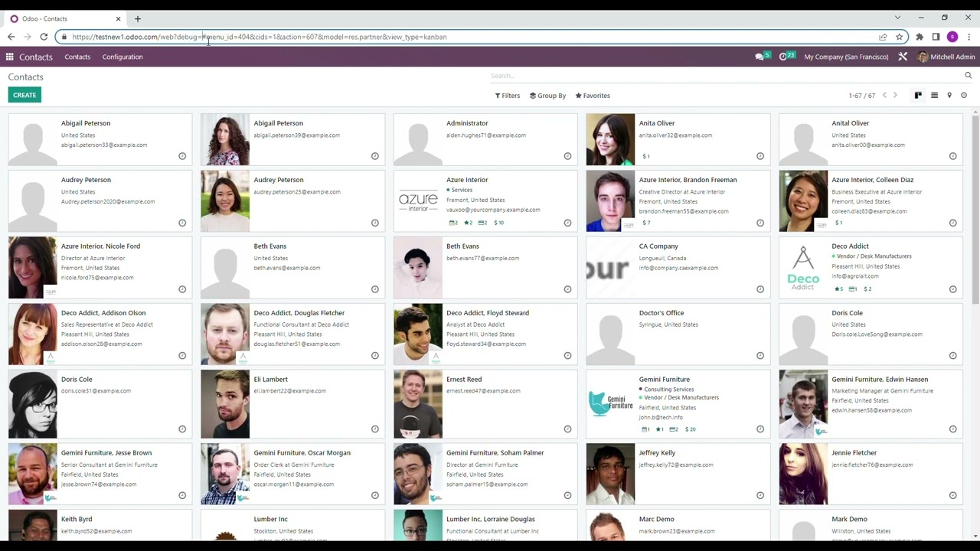Click the 1-67 / 67 pager counter
980x551 pixels.
[861, 96]
